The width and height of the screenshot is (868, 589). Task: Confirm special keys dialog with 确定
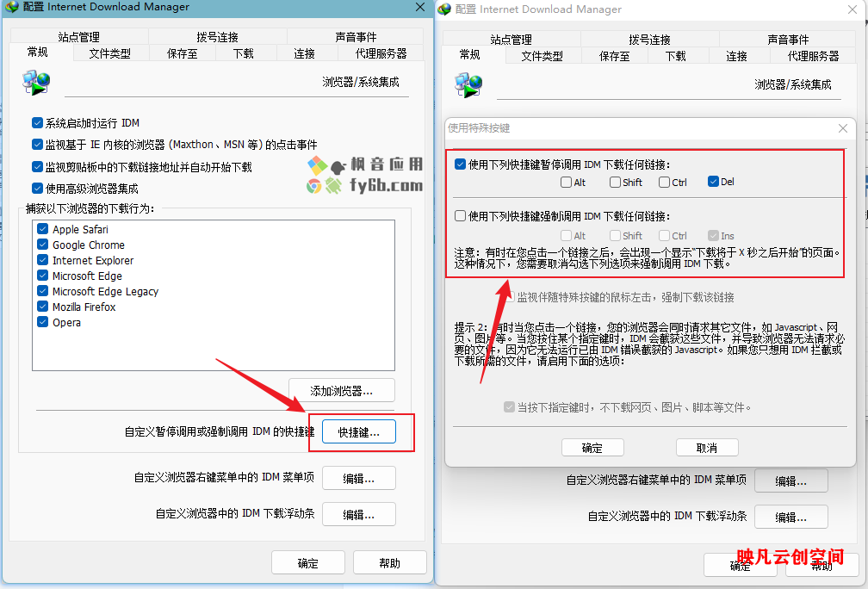592,447
